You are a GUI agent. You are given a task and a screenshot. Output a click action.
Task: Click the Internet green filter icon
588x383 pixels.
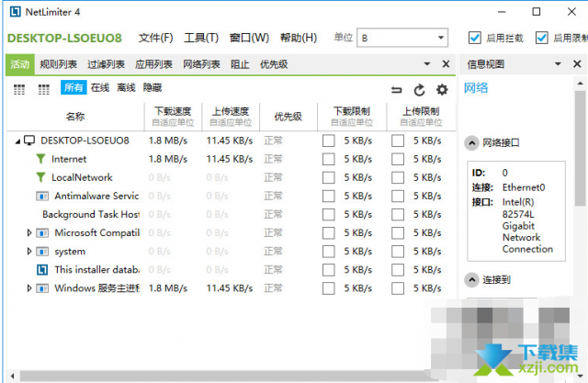click(x=40, y=159)
